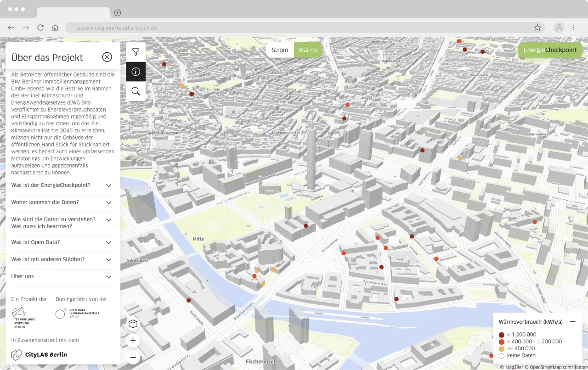588x370 pixels.
Task: Click the Spreeinsel map label
Action: tap(137, 260)
